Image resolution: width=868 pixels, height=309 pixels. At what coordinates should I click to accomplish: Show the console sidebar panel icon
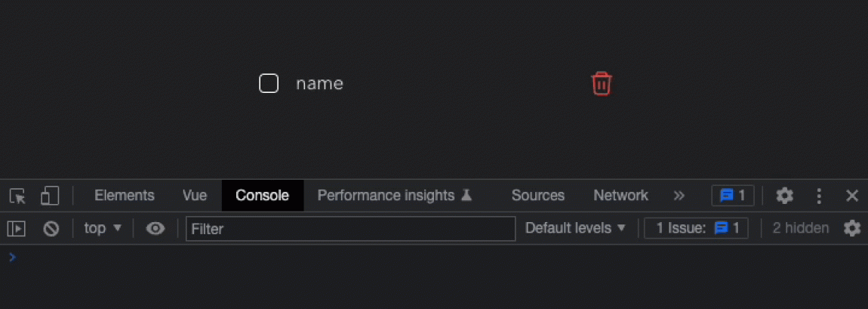(x=16, y=228)
